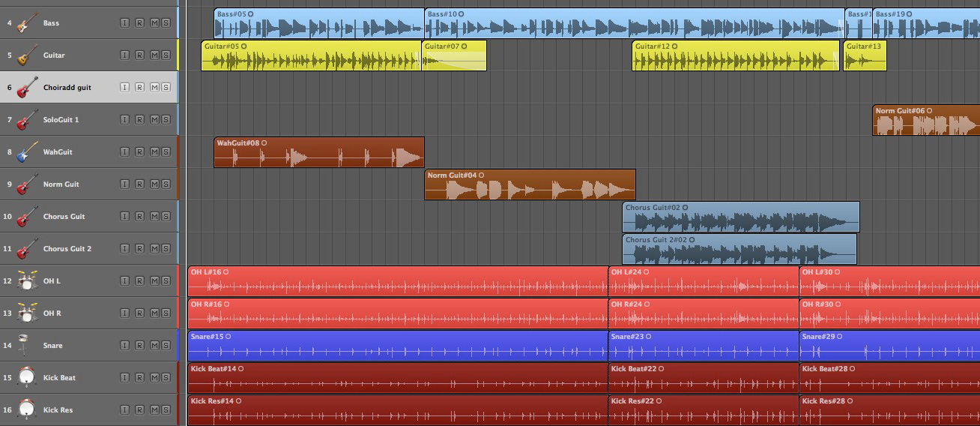Viewport: 980px width, 426px height.
Task: Select the Bass#10 audio region
Action: 635,23
